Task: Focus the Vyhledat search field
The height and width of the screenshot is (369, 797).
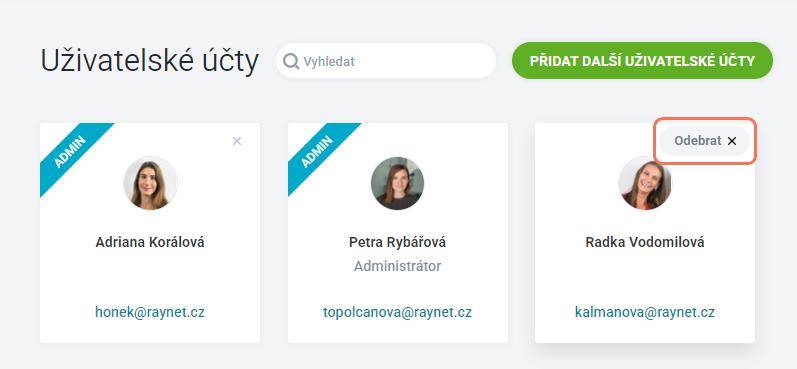Action: pos(386,61)
